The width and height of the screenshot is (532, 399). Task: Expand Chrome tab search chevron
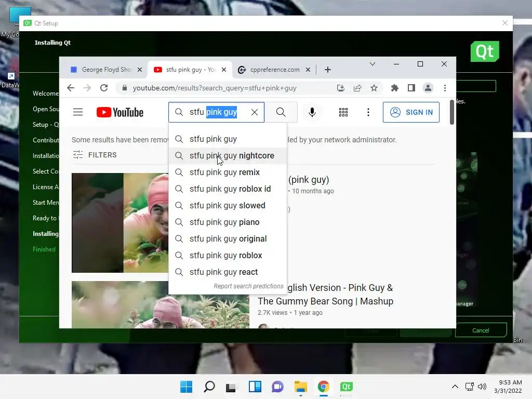372,64
